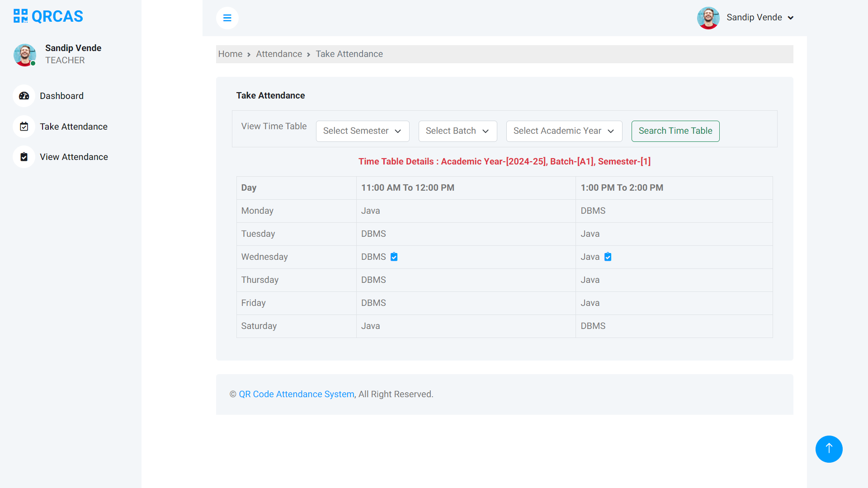This screenshot has width=868, height=488.
Task: Toggle the checkbox beside Wednesday DBMS
Action: click(x=394, y=256)
